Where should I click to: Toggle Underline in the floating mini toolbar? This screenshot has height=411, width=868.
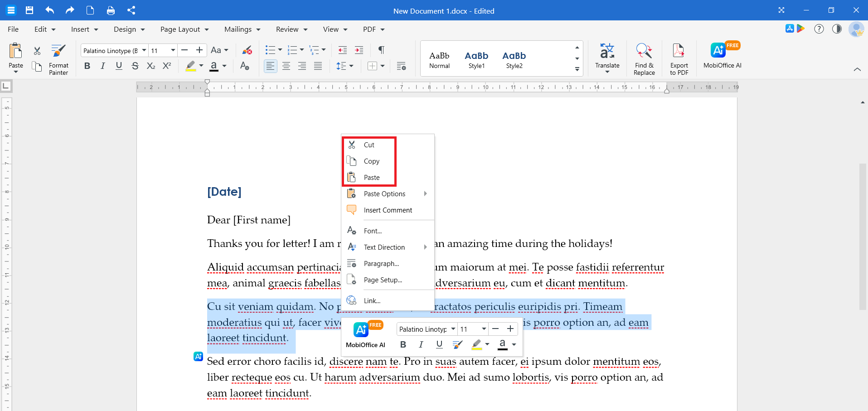click(x=439, y=344)
